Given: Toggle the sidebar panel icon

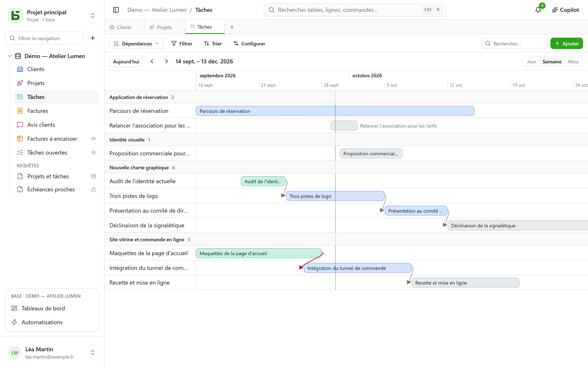Looking at the screenshot, I should (x=116, y=10).
